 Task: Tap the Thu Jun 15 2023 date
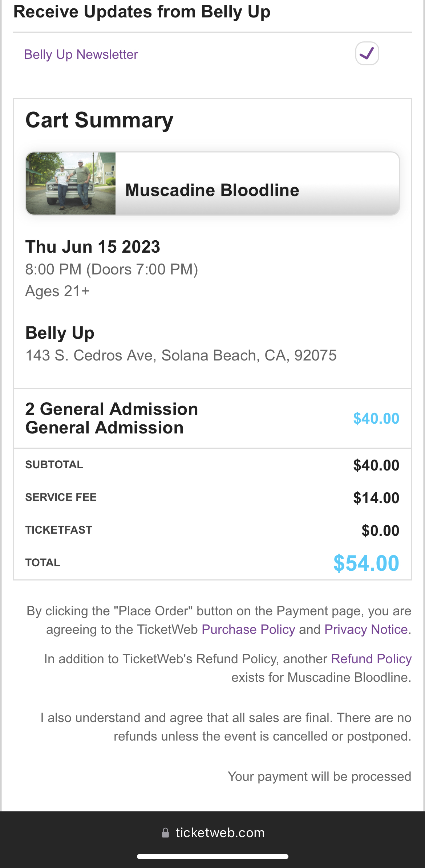[93, 247]
